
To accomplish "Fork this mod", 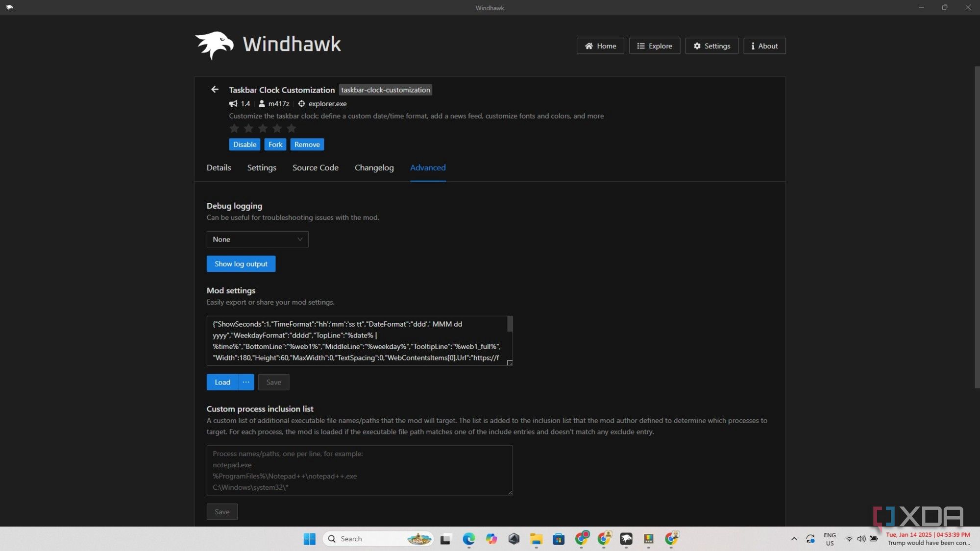I will point(275,144).
